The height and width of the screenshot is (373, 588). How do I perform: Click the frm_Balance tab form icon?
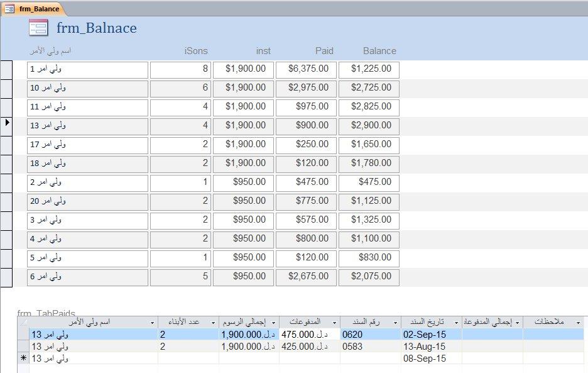point(9,8)
